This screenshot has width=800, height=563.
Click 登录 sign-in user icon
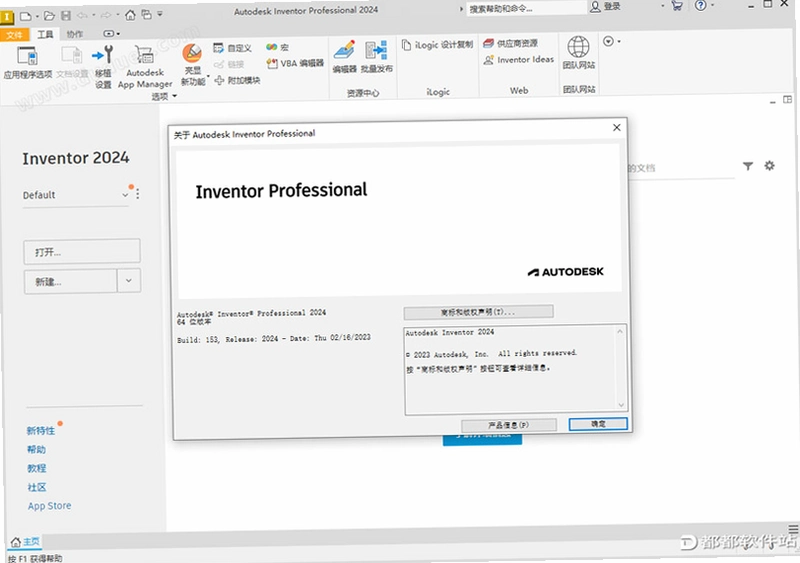point(605,7)
